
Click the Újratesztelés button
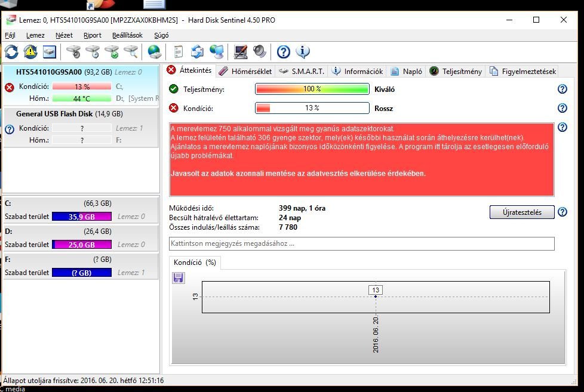point(522,212)
